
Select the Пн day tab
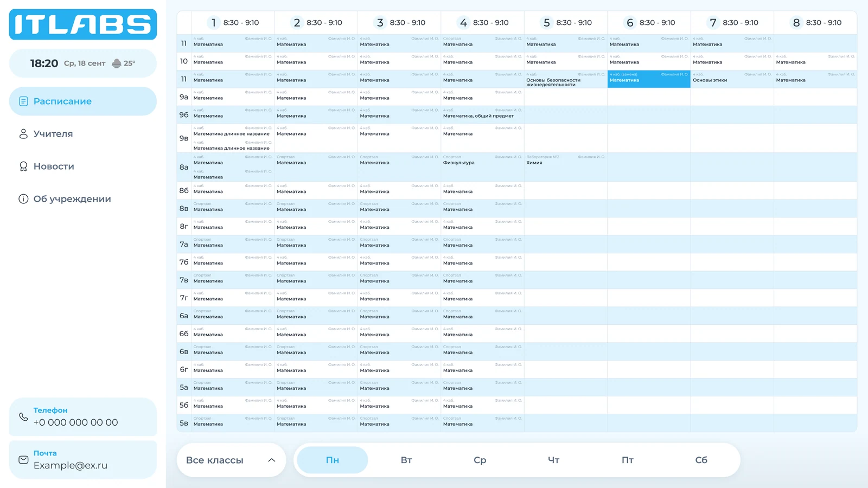[x=333, y=460]
